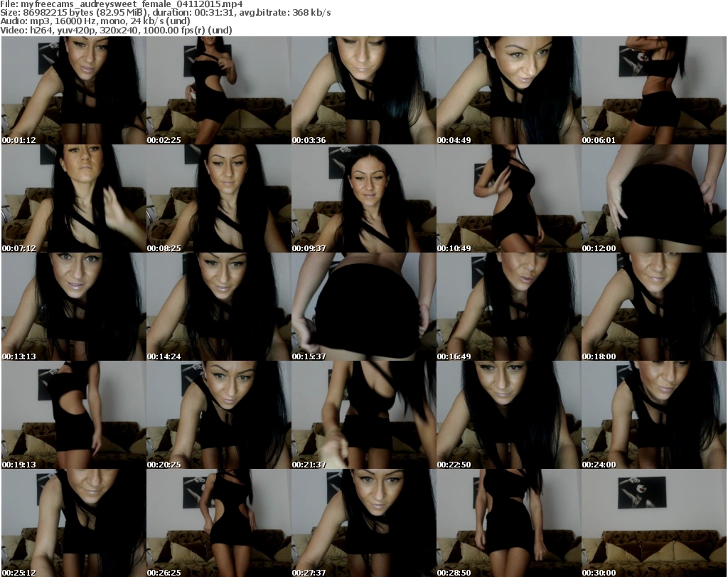Screen dimensions: 728x577
Task: Click the thumbnail at 00:09:37
Action: point(363,198)
